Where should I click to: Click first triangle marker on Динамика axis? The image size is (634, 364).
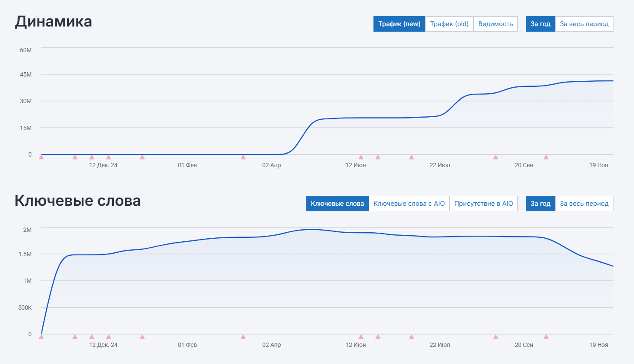coord(41,157)
